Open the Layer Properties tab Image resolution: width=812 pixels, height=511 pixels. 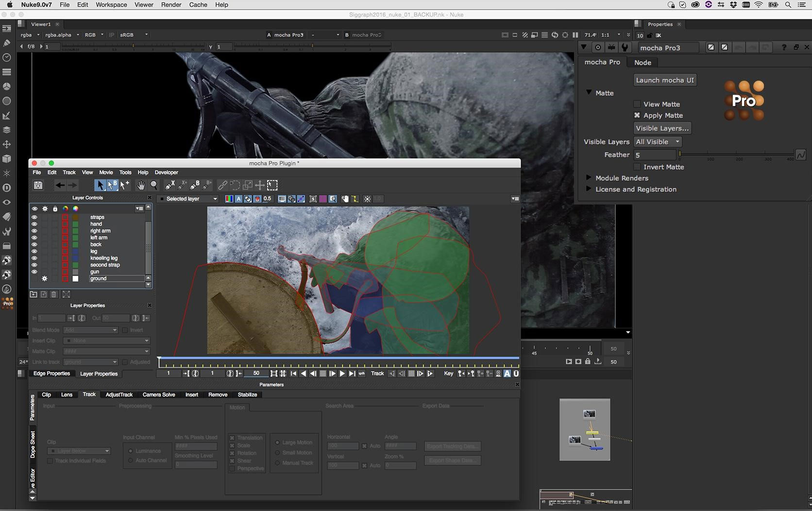pyautogui.click(x=99, y=374)
